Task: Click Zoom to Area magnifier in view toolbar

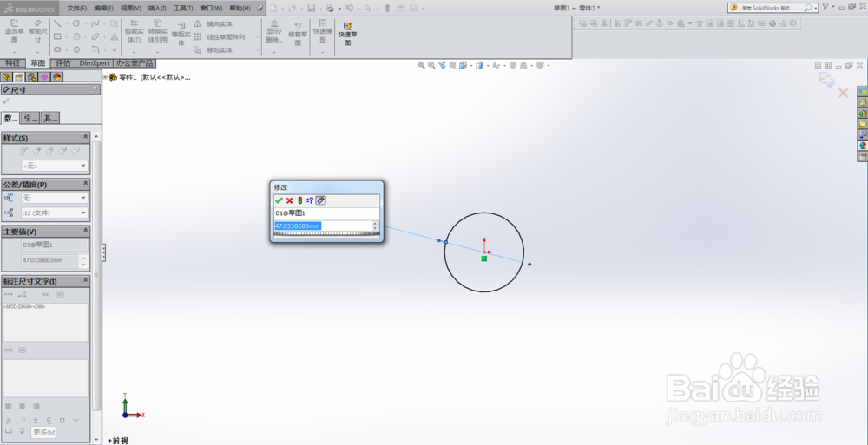Action: click(x=431, y=65)
